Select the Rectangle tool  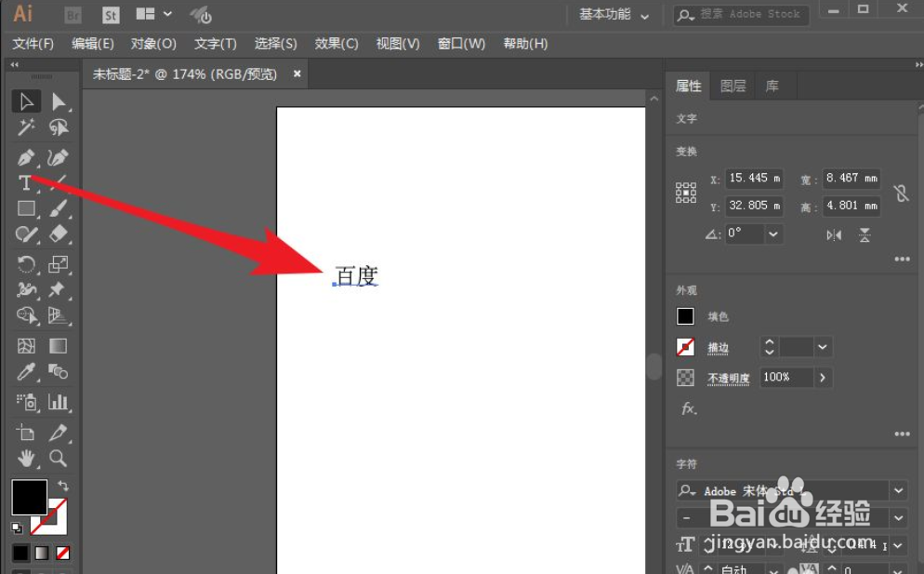tap(26, 208)
